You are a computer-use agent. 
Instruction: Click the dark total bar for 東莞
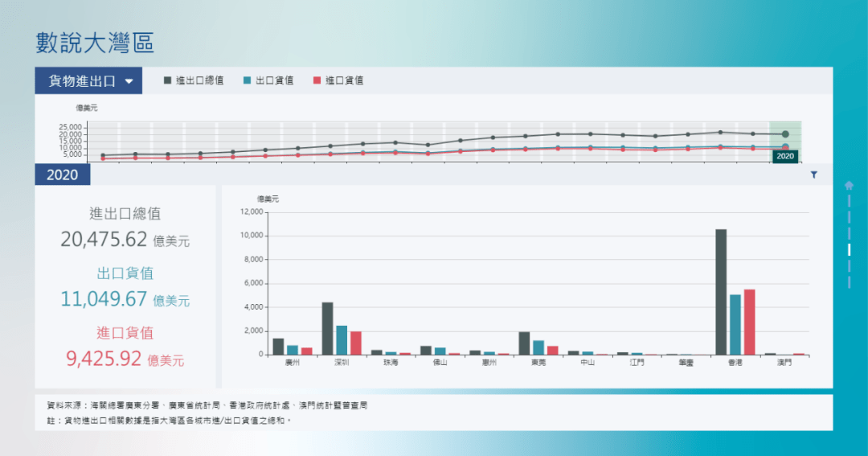pyautogui.click(x=524, y=343)
